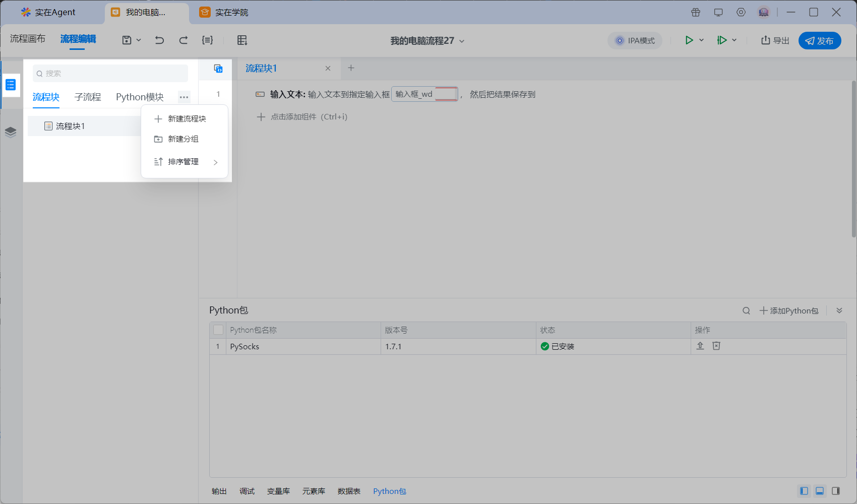The width and height of the screenshot is (857, 504).
Task: Click the save icon in toolbar
Action: click(127, 40)
